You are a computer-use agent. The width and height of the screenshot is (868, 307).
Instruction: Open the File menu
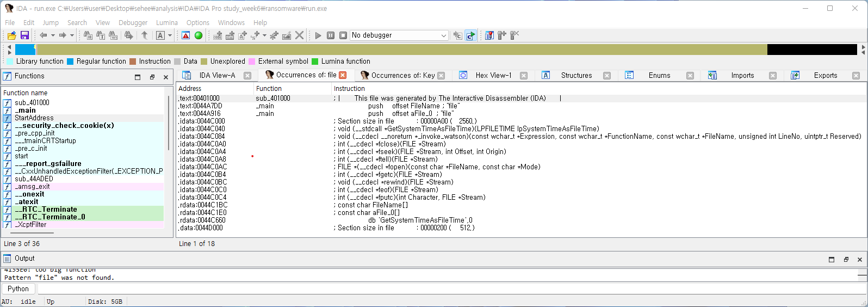click(10, 22)
